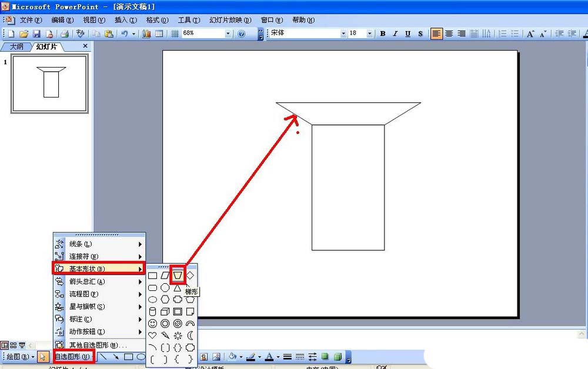Select the cube shape
Image resolution: width=588 pixels, height=369 pixels.
pos(165,311)
